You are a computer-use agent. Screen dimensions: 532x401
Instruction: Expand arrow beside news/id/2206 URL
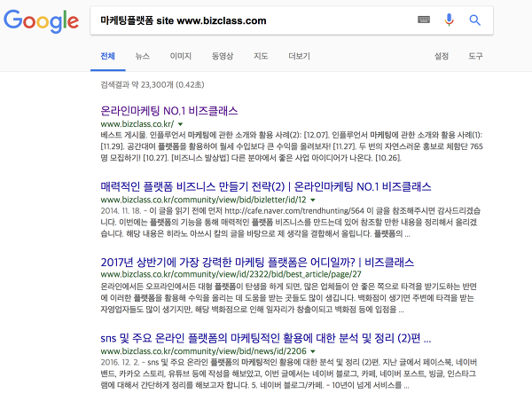tap(313, 351)
